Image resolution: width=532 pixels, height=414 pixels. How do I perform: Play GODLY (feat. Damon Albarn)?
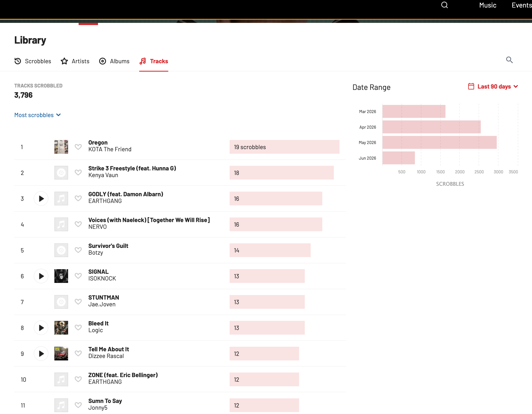click(41, 199)
